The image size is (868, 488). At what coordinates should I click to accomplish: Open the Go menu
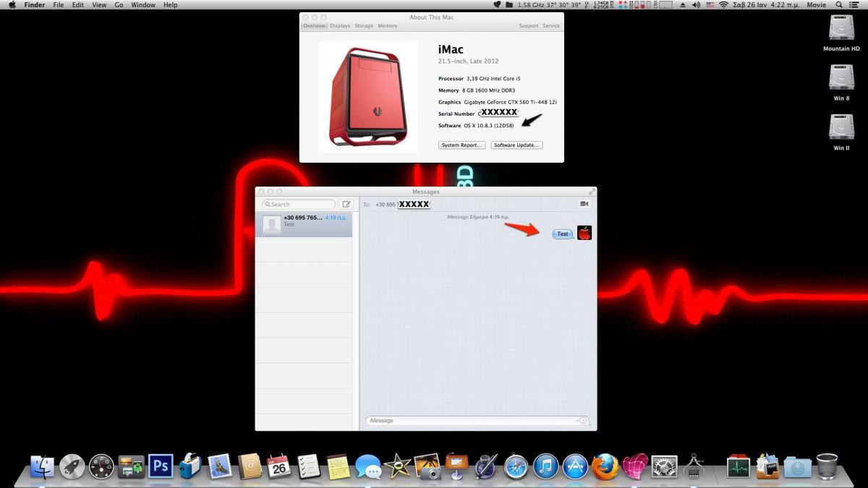[119, 4]
